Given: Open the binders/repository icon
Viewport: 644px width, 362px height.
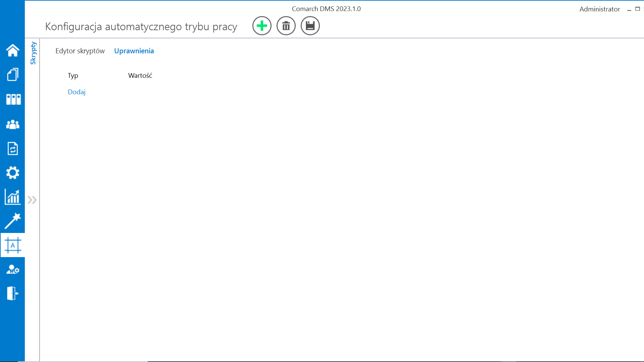Looking at the screenshot, I should click(13, 99).
